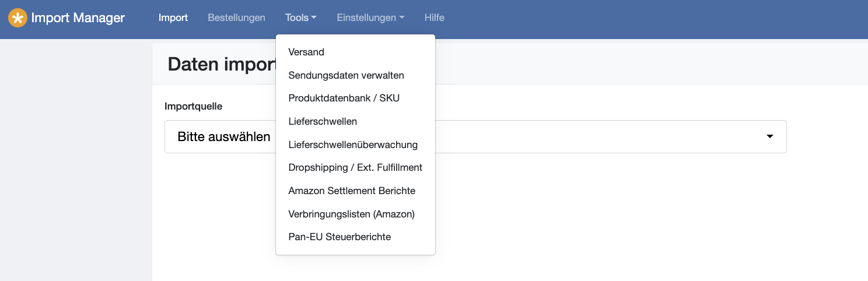The height and width of the screenshot is (281, 868).
Task: Collapse the Tools dropdown in navbar
Action: [301, 17]
